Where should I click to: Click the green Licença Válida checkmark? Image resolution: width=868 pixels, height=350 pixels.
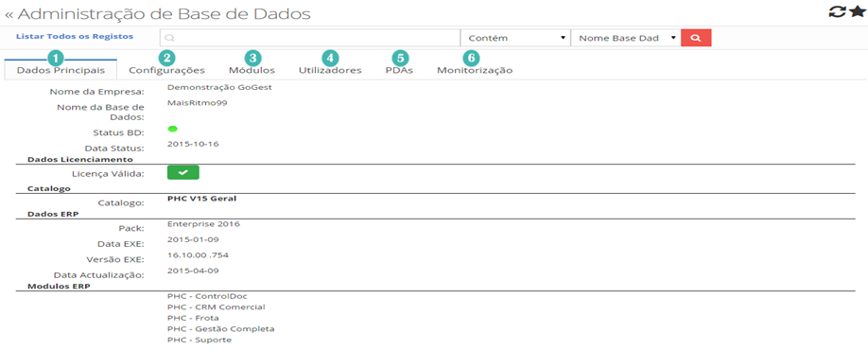183,173
